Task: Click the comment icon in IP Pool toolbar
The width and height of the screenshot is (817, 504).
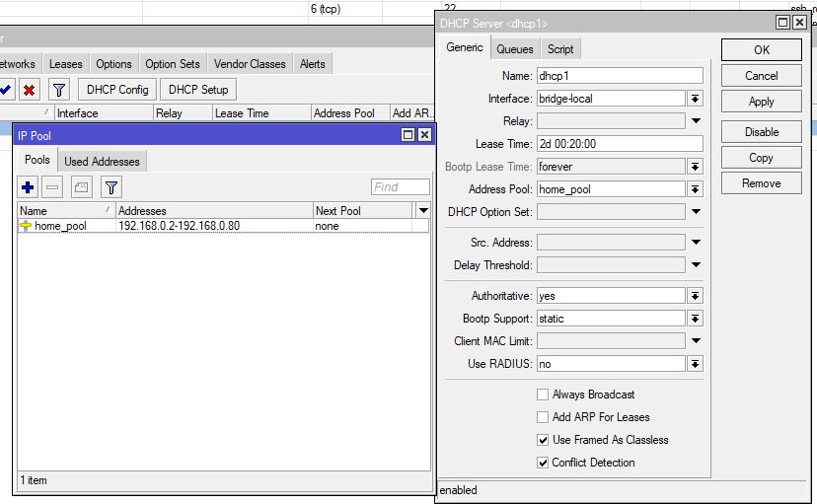Action: tap(82, 186)
